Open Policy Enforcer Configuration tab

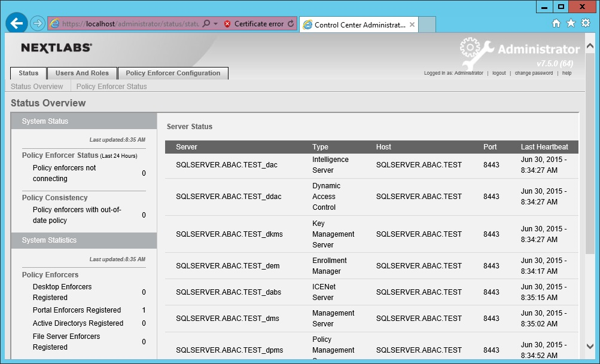[x=173, y=73]
